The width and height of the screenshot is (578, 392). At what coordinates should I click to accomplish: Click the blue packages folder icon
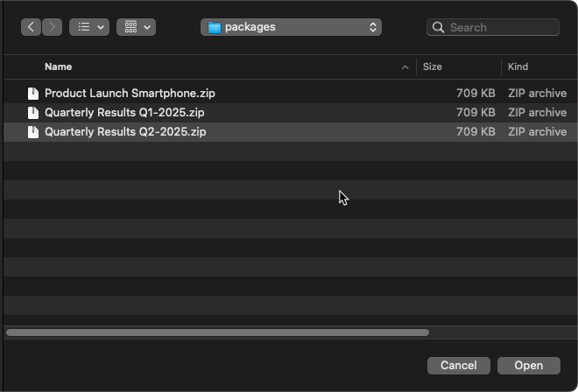pos(215,27)
